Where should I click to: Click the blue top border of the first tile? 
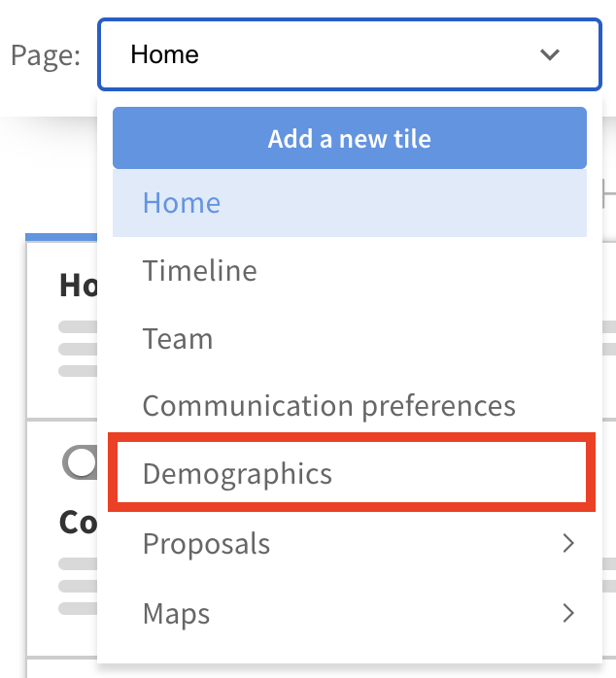pyautogui.click(x=61, y=237)
